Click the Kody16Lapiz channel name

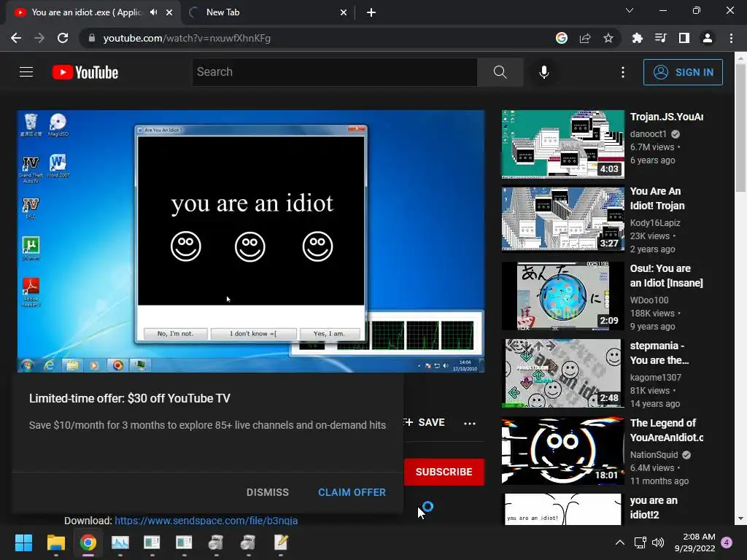click(655, 223)
